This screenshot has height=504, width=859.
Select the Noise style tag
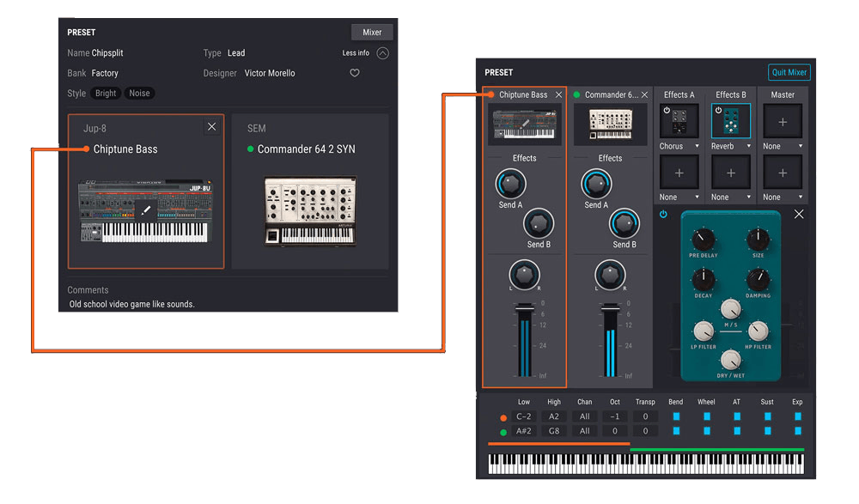(x=139, y=93)
